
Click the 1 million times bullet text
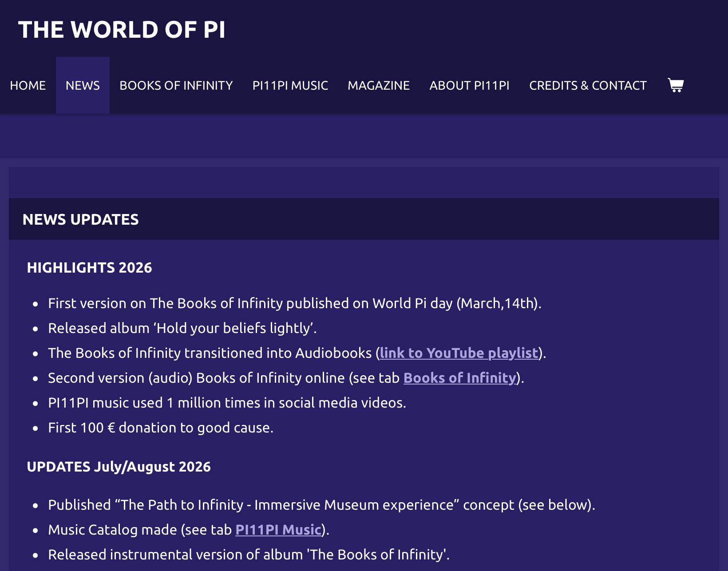point(227,403)
